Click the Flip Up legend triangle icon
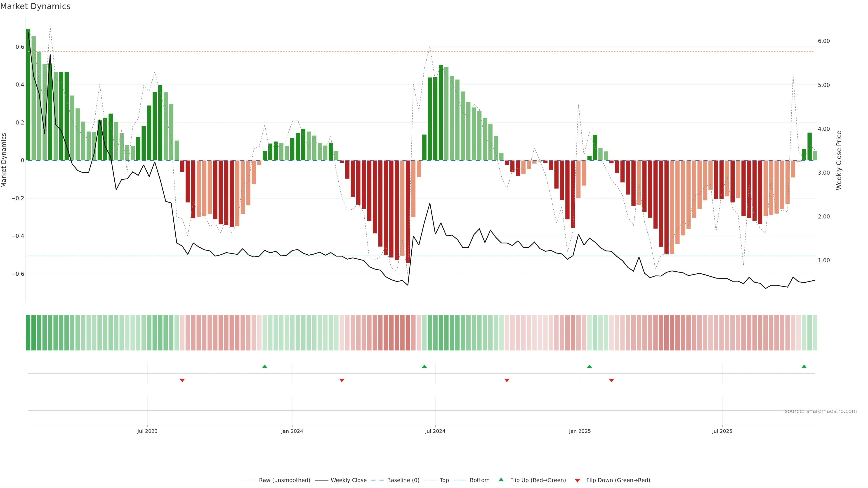 [x=501, y=480]
